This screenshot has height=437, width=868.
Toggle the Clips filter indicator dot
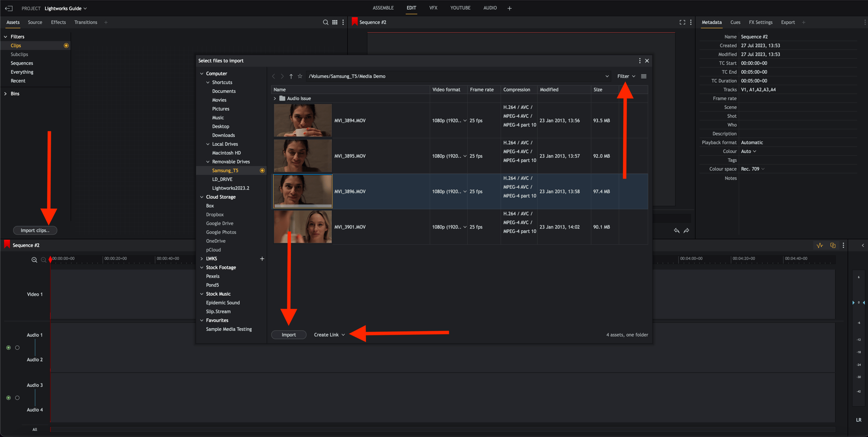click(66, 45)
